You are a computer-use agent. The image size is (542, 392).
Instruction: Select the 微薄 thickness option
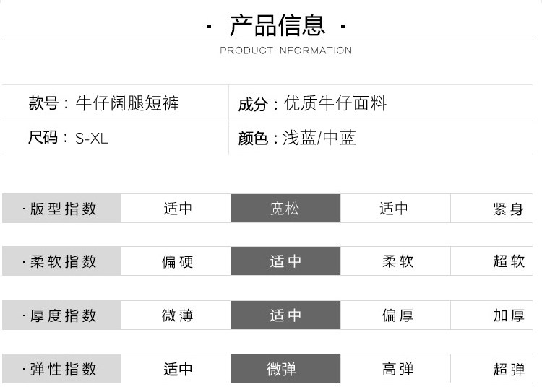pyautogui.click(x=177, y=315)
